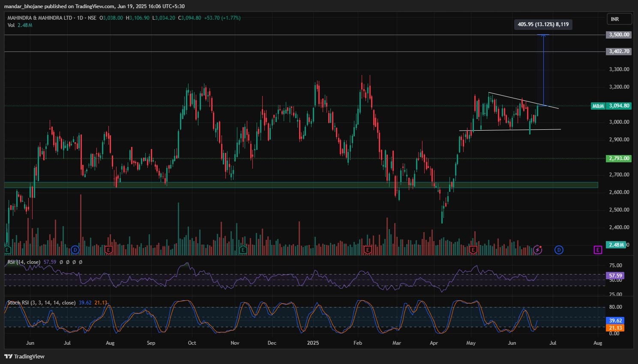Click the 2,400.00 price scale label

(619, 227)
